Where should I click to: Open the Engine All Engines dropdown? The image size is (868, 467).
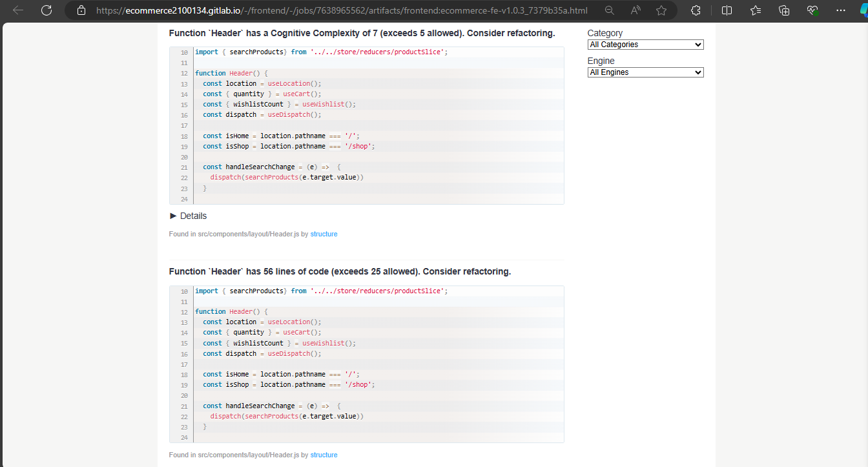click(x=645, y=72)
